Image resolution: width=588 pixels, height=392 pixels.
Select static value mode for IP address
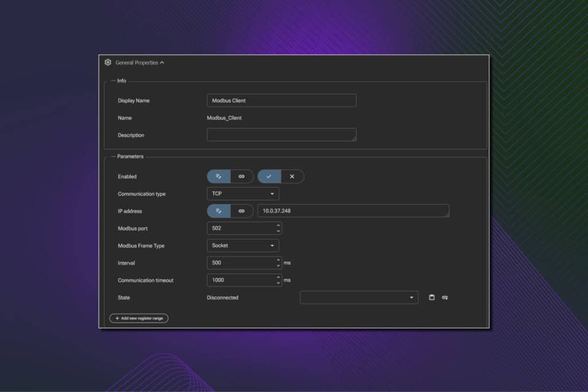click(219, 211)
